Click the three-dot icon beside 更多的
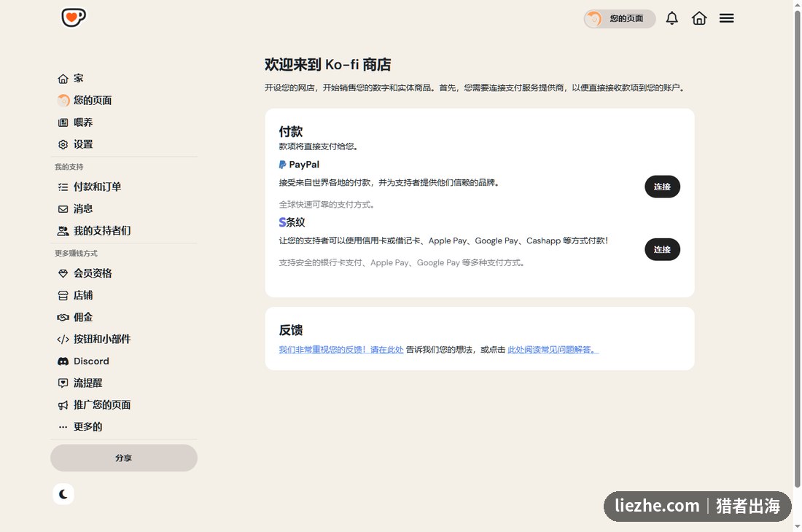This screenshot has width=802, height=532. (63, 427)
